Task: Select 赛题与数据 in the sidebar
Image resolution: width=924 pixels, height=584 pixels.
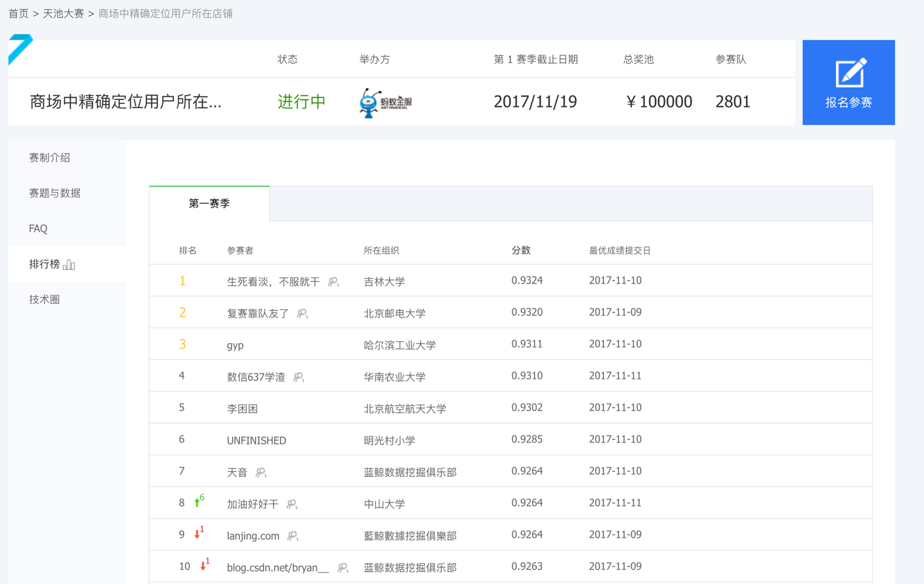Action: tap(53, 193)
